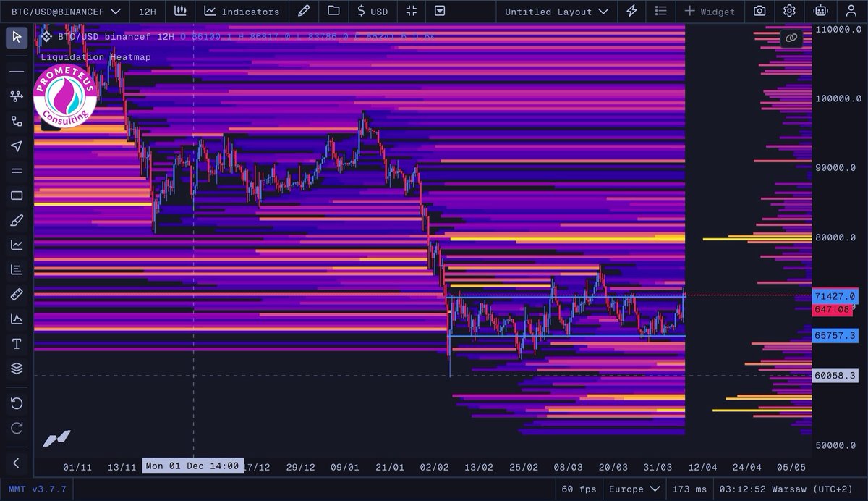Select the parallel lines channel tool
The height and width of the screenshot is (501, 868).
[17, 171]
